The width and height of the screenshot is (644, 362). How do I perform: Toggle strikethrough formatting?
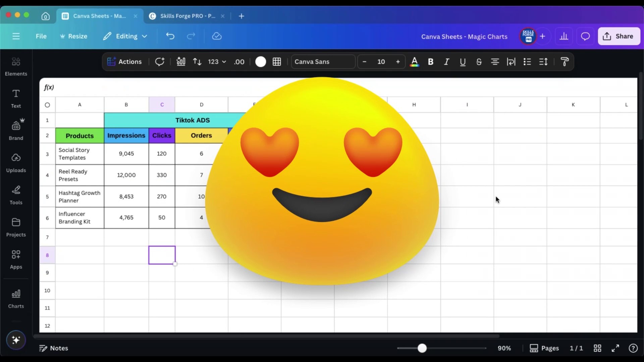pyautogui.click(x=479, y=62)
